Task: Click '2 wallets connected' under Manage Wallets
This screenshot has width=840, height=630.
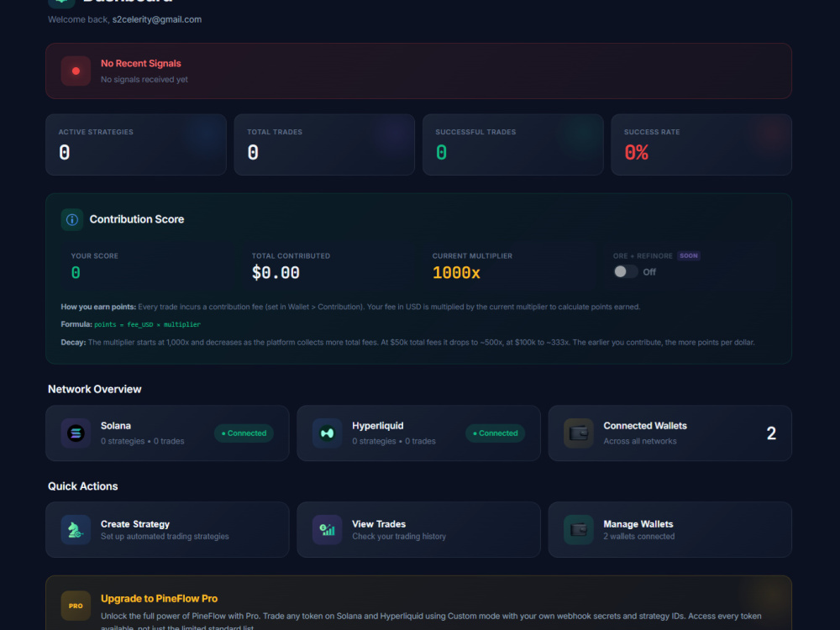Action: click(x=638, y=536)
